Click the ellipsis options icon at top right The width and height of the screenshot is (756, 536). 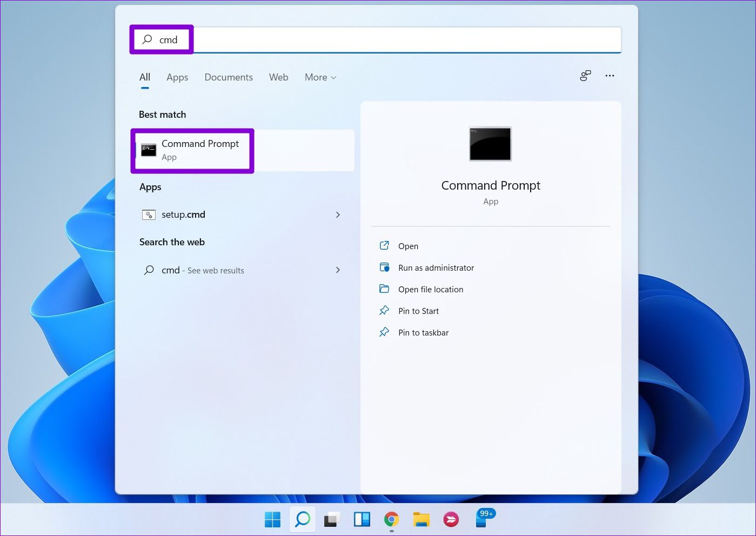click(610, 76)
